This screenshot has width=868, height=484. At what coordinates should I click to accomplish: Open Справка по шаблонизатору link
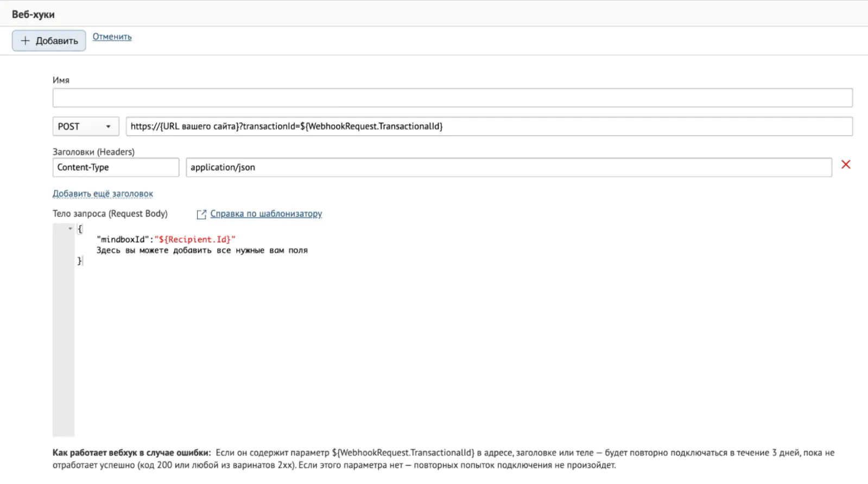pyautogui.click(x=266, y=214)
